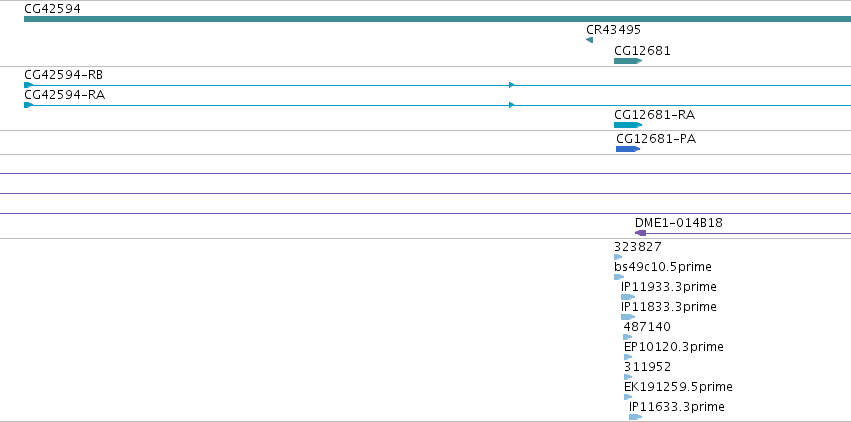Image resolution: width=851 pixels, height=422 pixels.
Task: Click the CG12681-RA label text
Action: pyautogui.click(x=655, y=114)
